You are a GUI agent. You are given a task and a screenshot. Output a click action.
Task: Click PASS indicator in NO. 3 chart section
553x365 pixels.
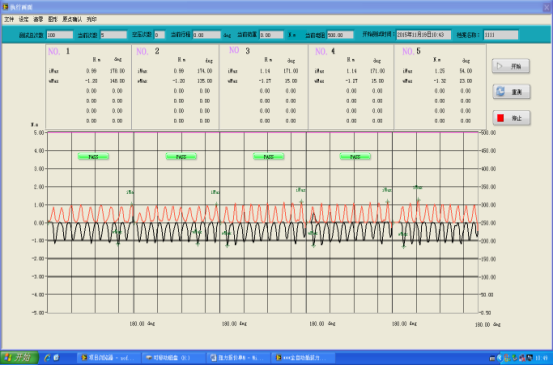coord(268,157)
